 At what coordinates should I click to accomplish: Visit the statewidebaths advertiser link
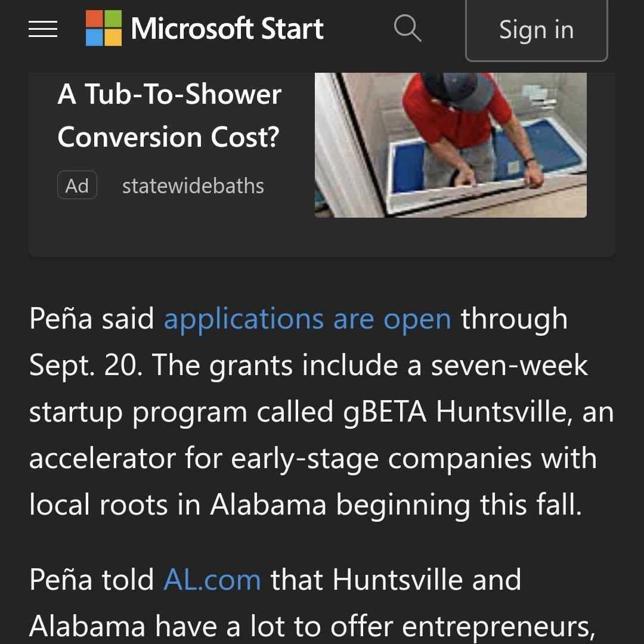(193, 186)
